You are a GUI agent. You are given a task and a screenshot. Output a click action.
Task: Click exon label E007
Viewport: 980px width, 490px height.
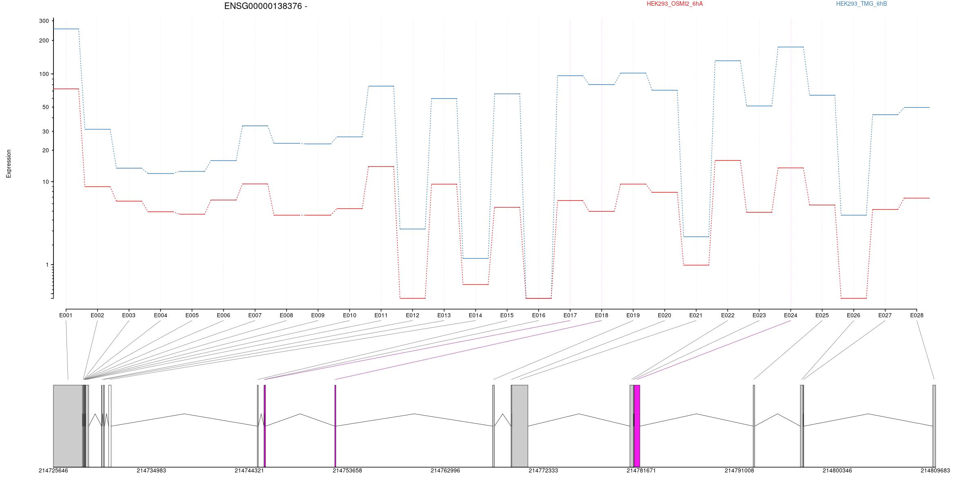click(x=255, y=315)
